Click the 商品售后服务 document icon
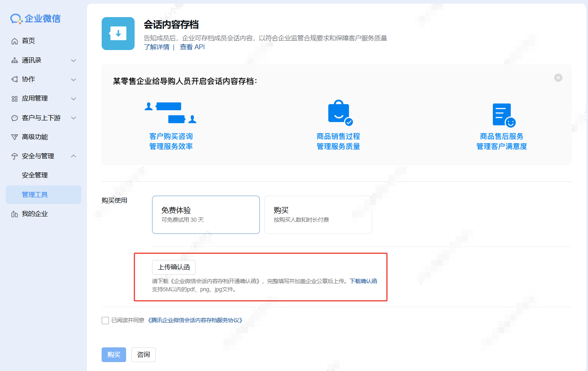 [503, 115]
